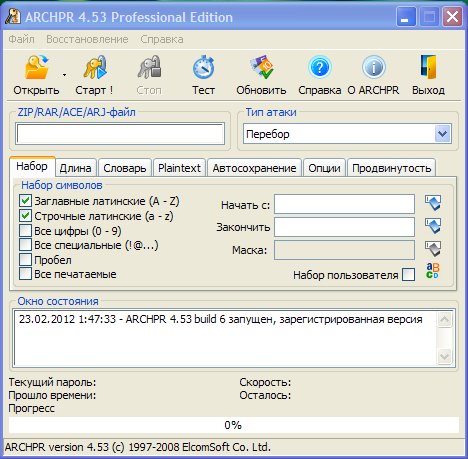Image resolution: width=468 pixels, height=459 pixels.
Task: Click ARCHPR app icon in title bar
Action: click(13, 16)
